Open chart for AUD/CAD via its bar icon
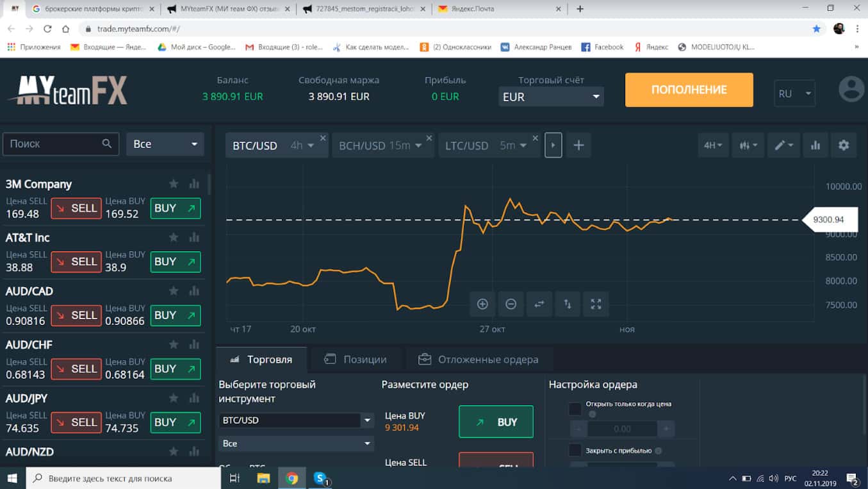The image size is (868, 489). 194,291
